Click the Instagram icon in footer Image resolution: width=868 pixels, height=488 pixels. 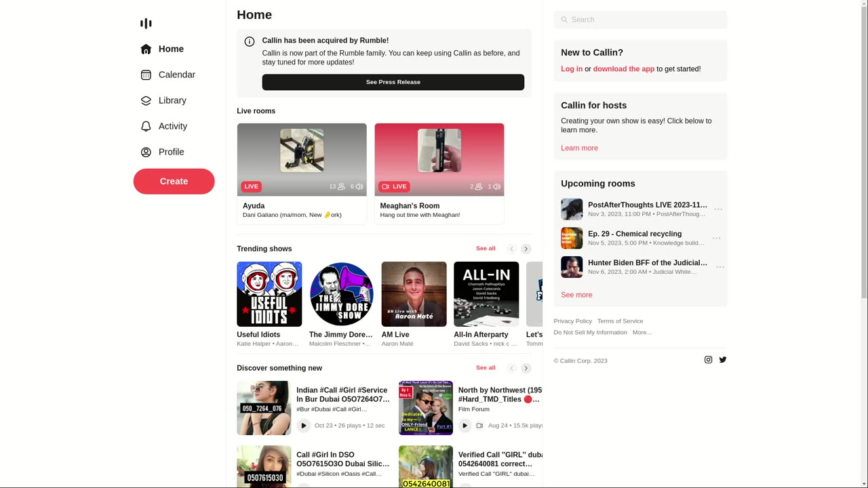(708, 360)
